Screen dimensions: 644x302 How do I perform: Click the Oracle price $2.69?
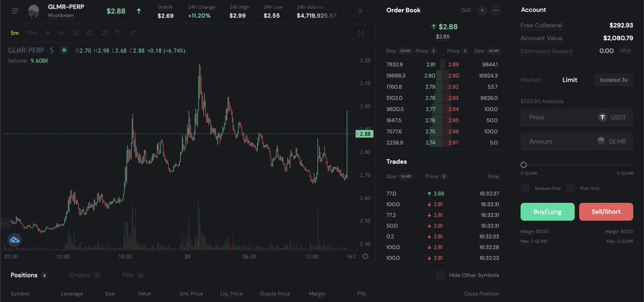tap(165, 16)
